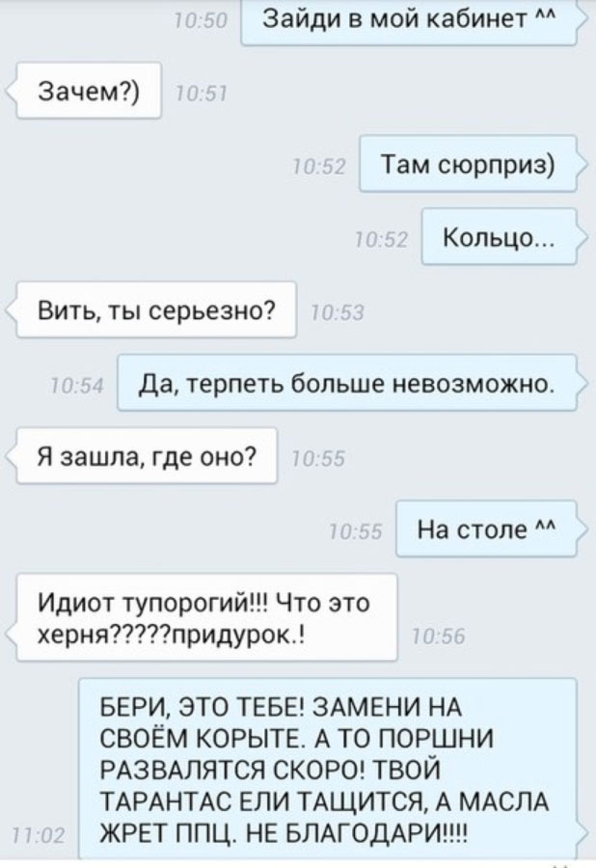
Task: Click the 10:50 timestamp
Action: [201, 21]
